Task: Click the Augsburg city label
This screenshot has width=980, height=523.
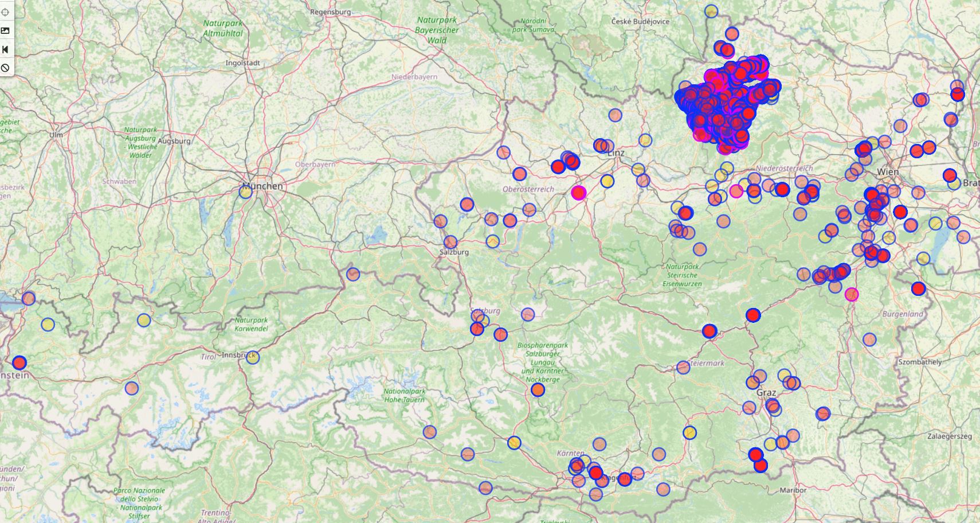Action: 174,140
